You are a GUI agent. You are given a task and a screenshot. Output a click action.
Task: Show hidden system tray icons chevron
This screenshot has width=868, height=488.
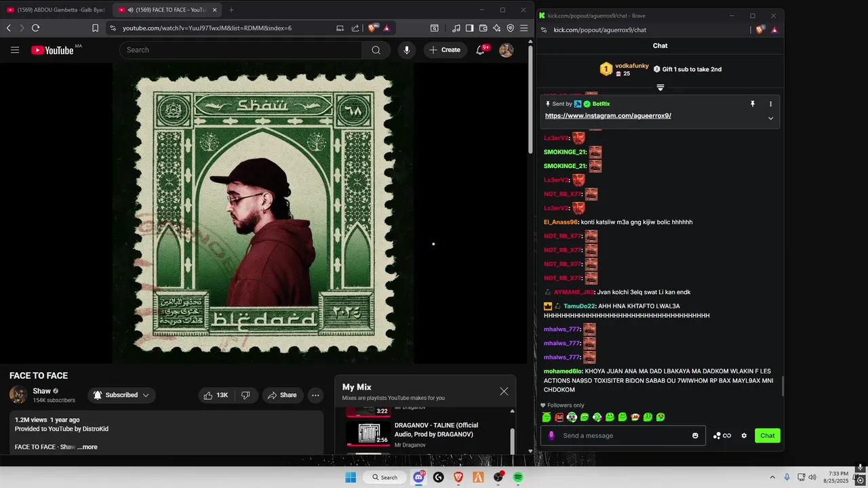point(772,477)
